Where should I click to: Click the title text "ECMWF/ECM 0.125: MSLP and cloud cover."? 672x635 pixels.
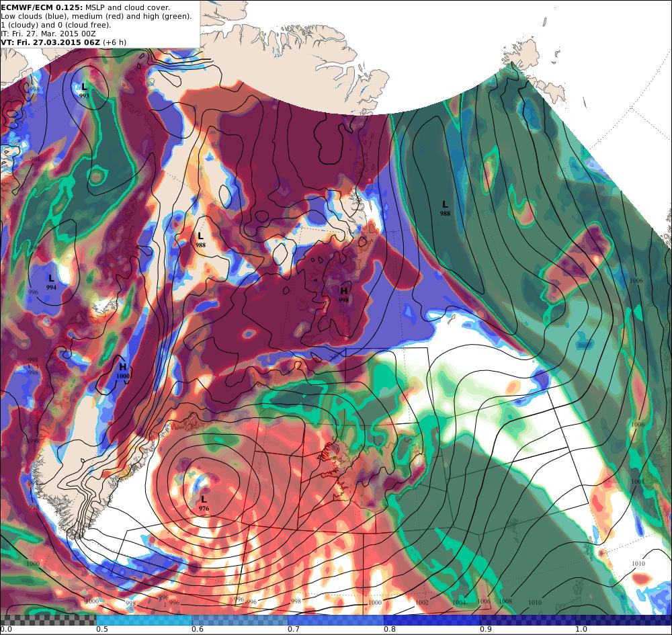click(85, 7)
